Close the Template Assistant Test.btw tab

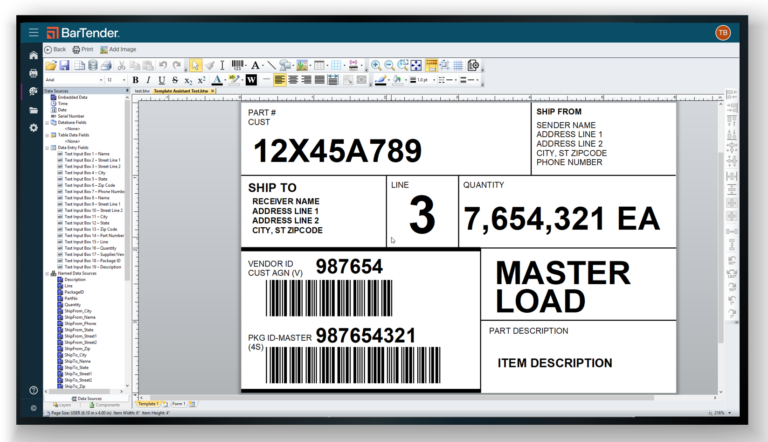tap(213, 91)
